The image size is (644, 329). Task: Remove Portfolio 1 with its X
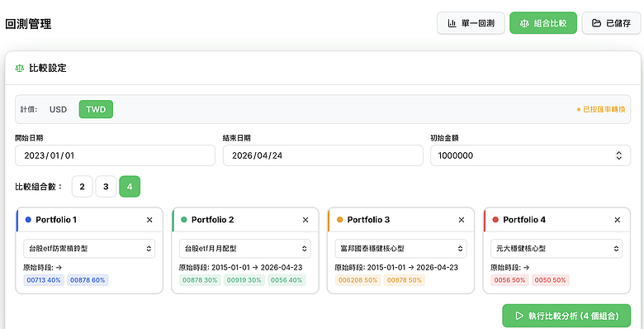pos(149,220)
